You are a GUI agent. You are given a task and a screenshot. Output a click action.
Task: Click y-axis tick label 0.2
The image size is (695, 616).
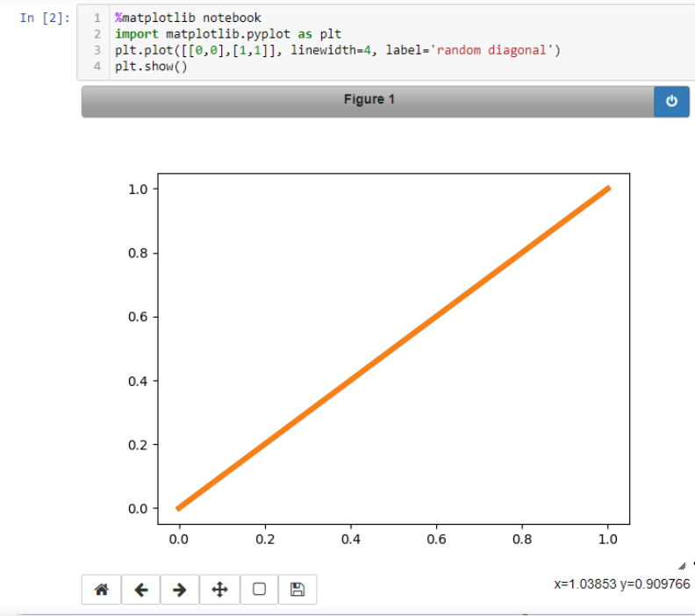pos(138,445)
